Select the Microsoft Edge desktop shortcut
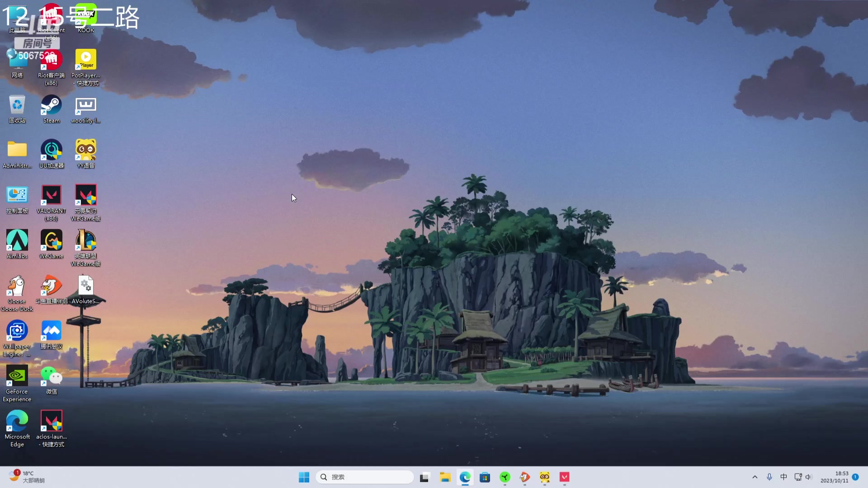The width and height of the screenshot is (868, 488). coord(17,428)
